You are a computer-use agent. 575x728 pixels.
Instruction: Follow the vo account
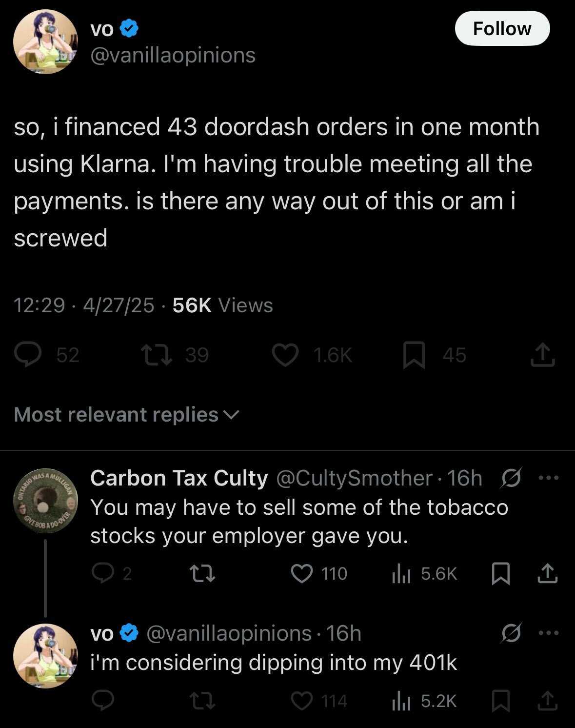click(x=502, y=28)
